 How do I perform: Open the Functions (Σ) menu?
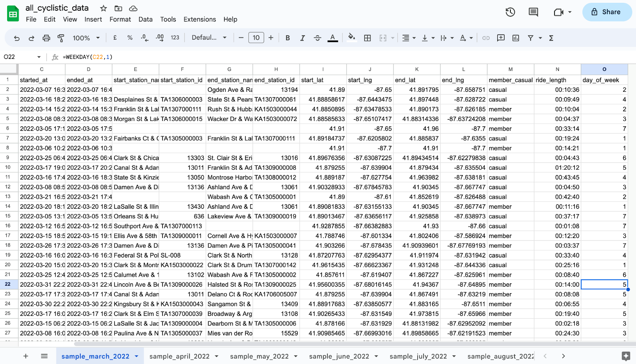(x=551, y=37)
